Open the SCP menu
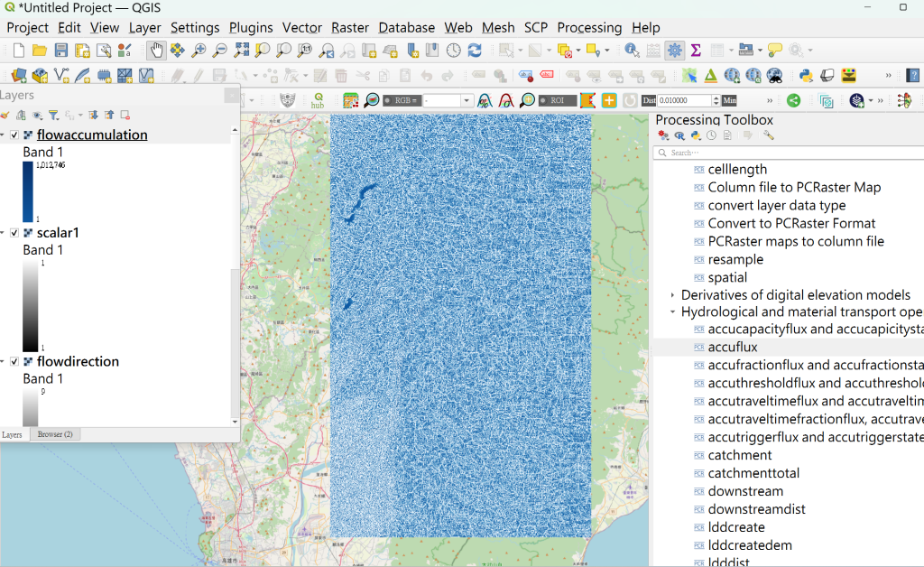The image size is (924, 567). 536,28
